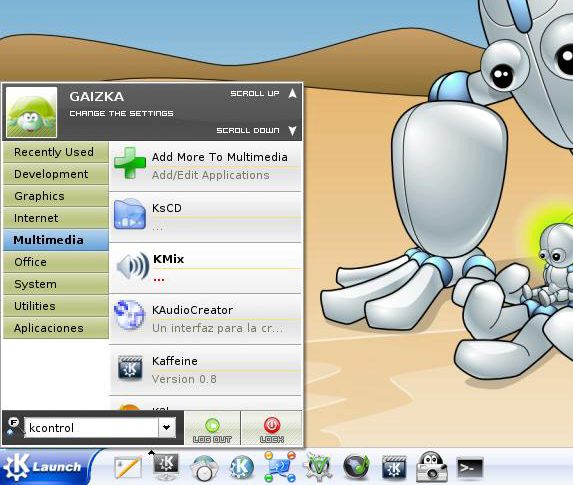Click Scroll Up arrow in menu header

[x=292, y=94]
